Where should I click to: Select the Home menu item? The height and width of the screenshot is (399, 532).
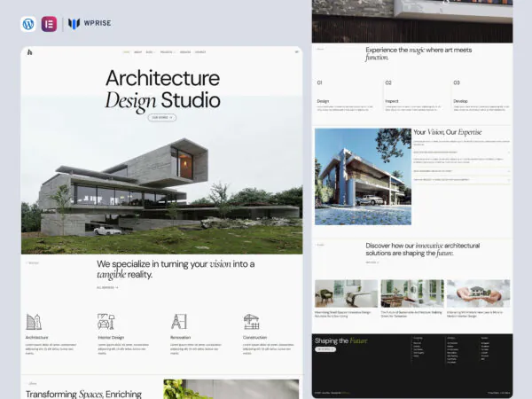click(126, 53)
